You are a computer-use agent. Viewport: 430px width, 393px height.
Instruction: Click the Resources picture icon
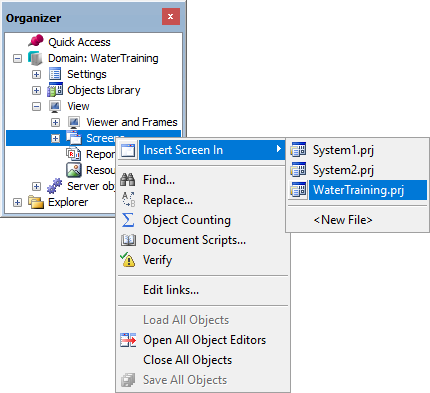point(74,170)
